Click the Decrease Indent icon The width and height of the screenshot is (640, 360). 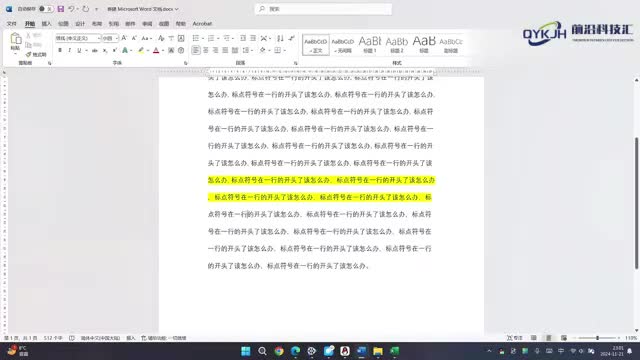[243, 38]
